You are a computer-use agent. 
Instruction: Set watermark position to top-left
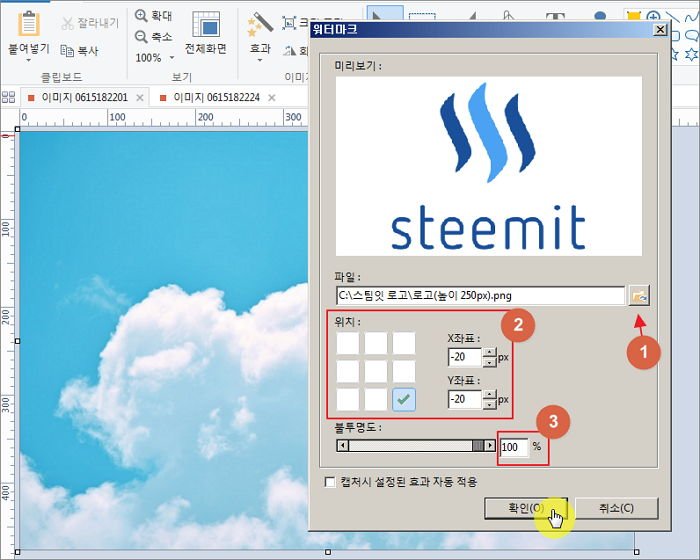pyautogui.click(x=347, y=343)
